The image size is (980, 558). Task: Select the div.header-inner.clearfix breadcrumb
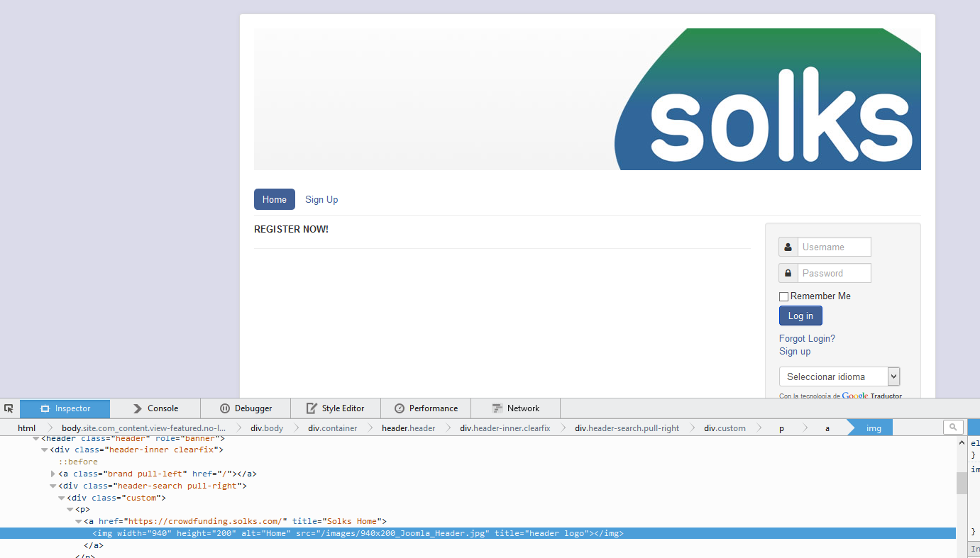coord(505,428)
